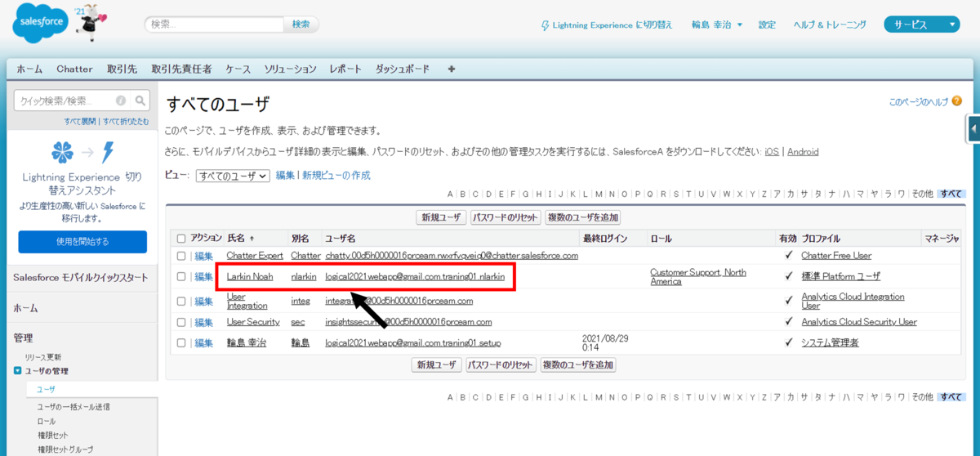Open the Chatter Free User profile link
Viewport: 980px width, 456px height.
(x=836, y=256)
